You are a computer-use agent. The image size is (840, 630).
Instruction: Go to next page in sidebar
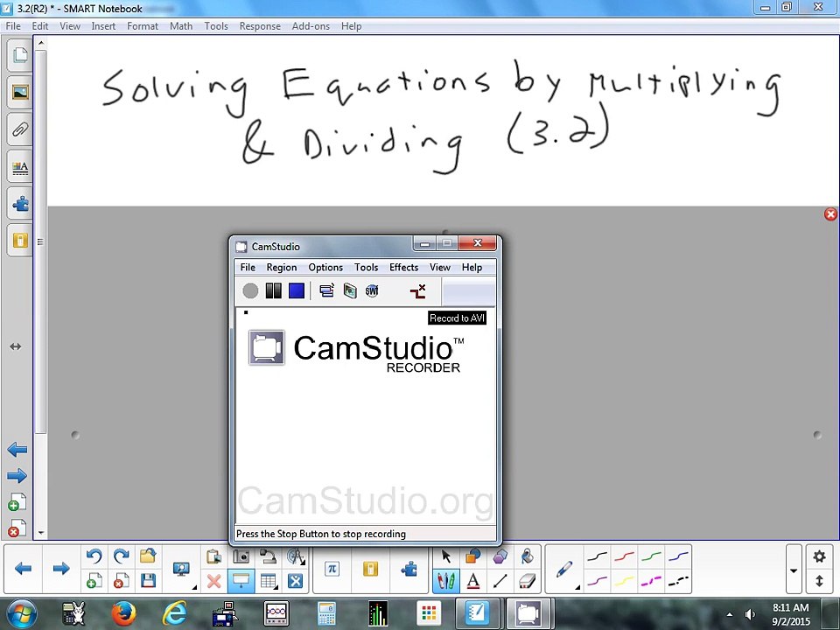pos(17,476)
